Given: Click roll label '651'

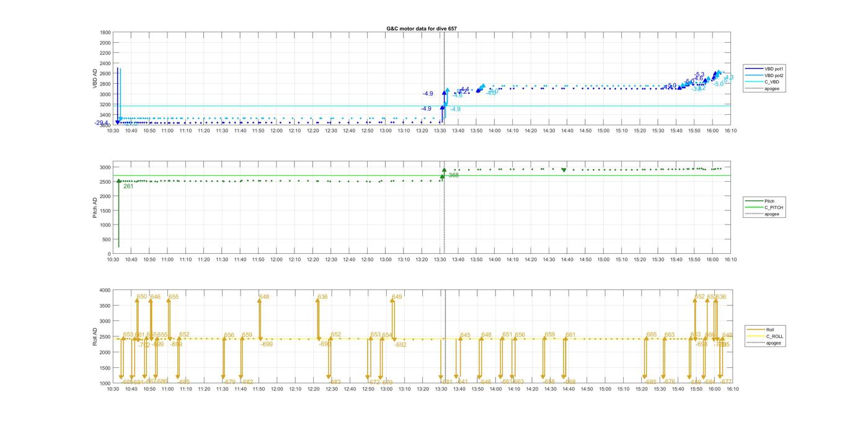Looking at the screenshot, I should point(508,334).
